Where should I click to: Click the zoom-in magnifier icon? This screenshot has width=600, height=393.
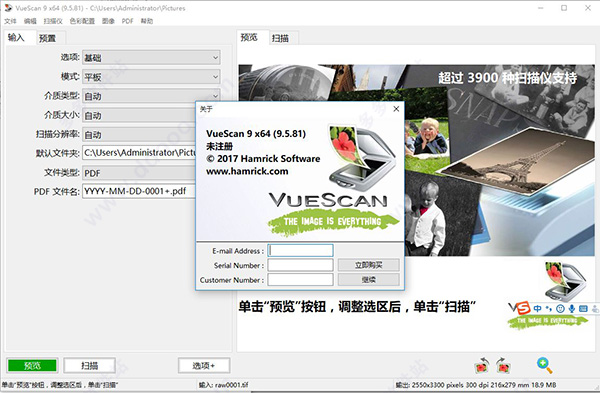click(544, 365)
